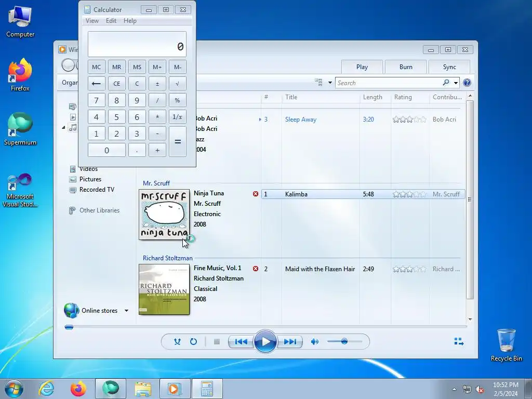Toggle repeat in Media Player

click(x=193, y=342)
